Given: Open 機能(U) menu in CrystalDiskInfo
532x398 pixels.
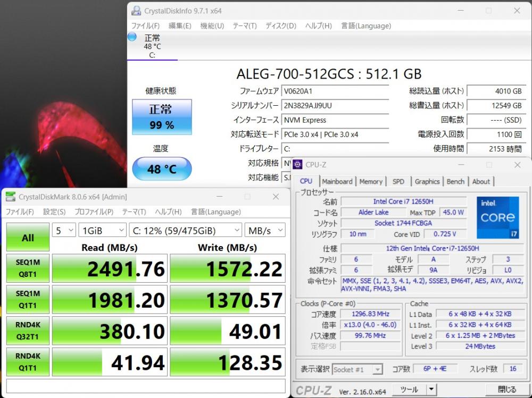Looking at the screenshot, I should click(212, 26).
